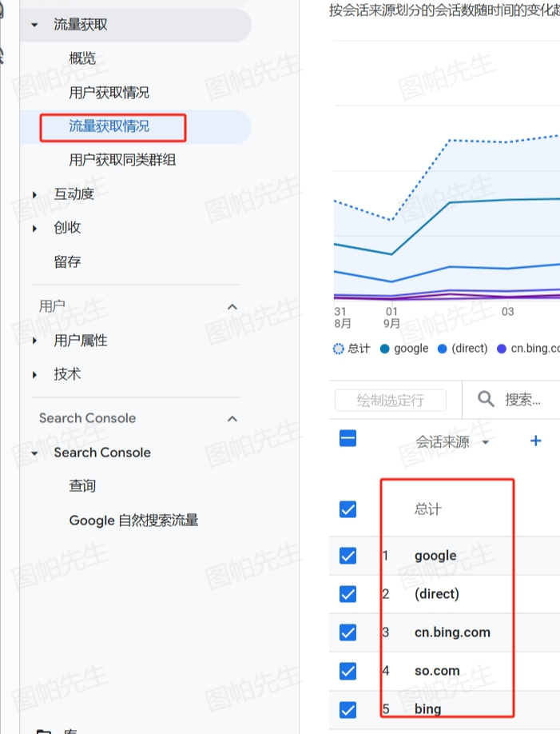This screenshot has height=734, width=560.
Task: Open the 查询 report
Action: click(82, 486)
